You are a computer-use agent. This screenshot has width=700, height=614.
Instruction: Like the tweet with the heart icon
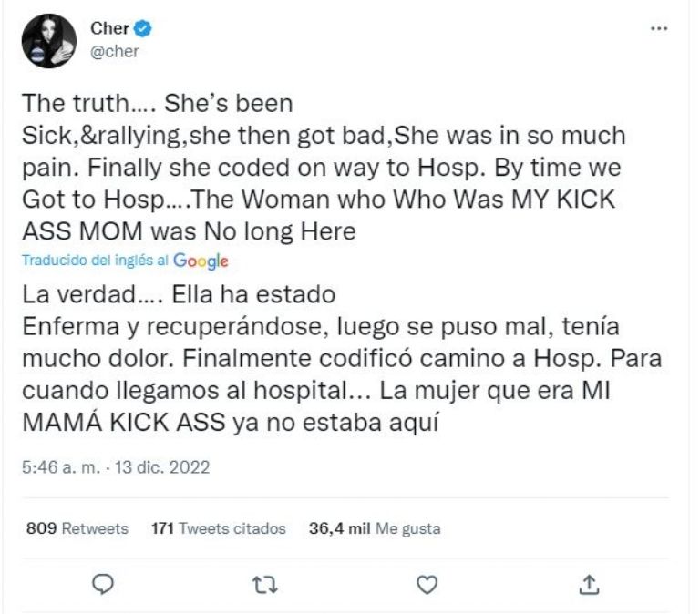tap(425, 584)
